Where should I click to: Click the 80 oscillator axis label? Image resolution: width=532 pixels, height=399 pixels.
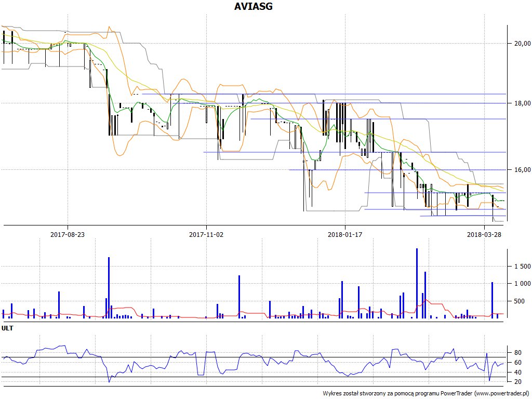point(518,353)
